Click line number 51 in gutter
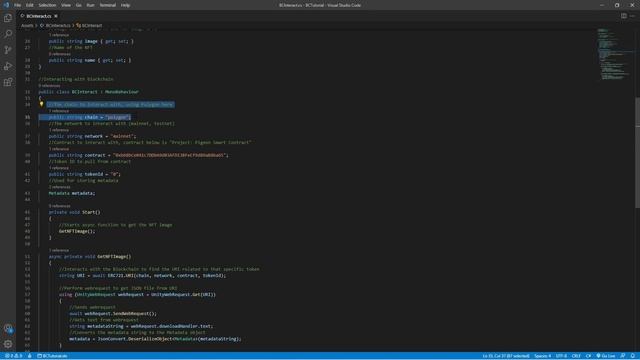The image size is (640, 360). point(27,256)
